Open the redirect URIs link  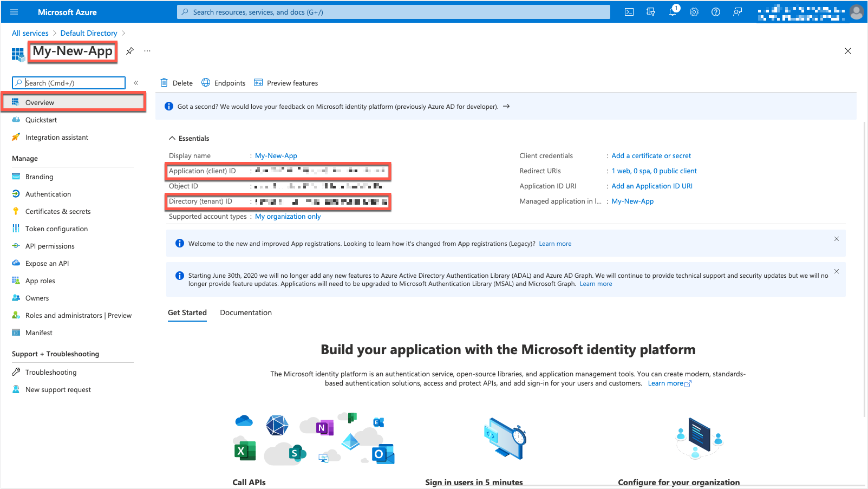[x=654, y=171]
